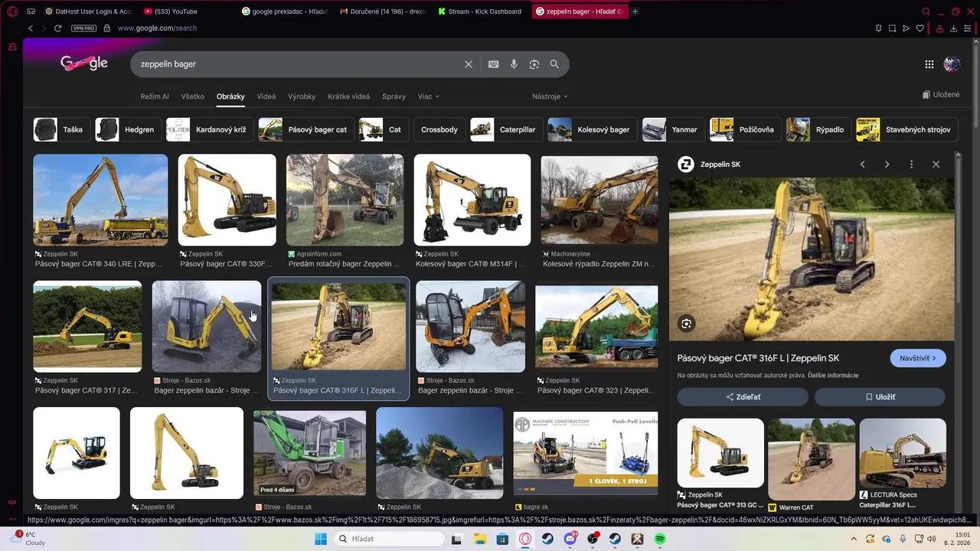Open the Videá tab
The image size is (980, 551).
pyautogui.click(x=266, y=96)
